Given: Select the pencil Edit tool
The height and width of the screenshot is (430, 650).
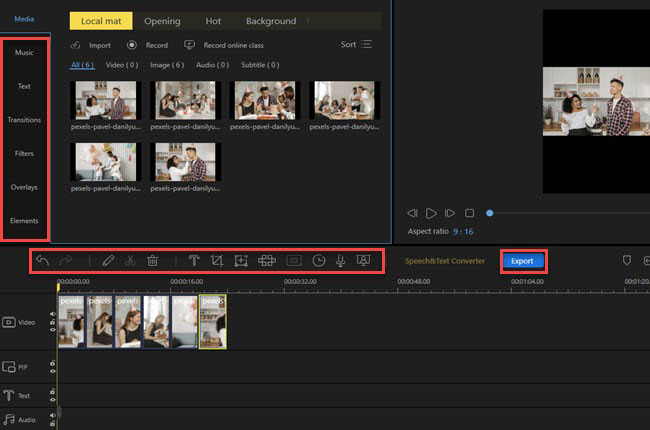Looking at the screenshot, I should click(108, 260).
